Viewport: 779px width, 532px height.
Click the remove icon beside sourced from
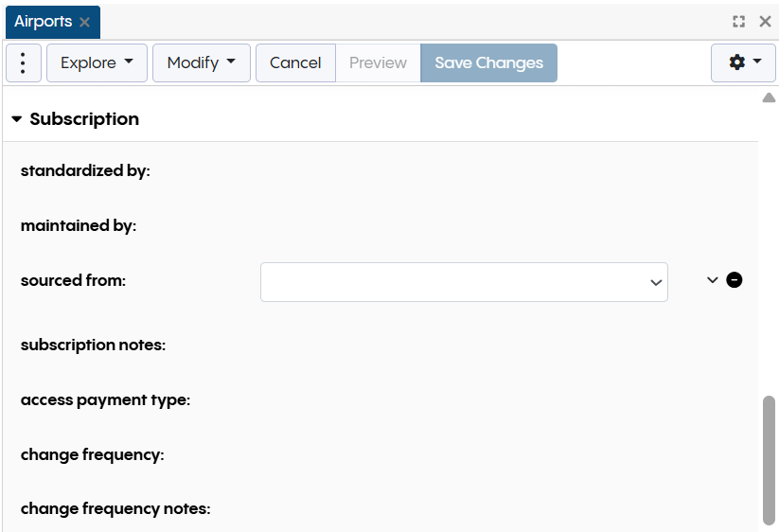pyautogui.click(x=734, y=280)
